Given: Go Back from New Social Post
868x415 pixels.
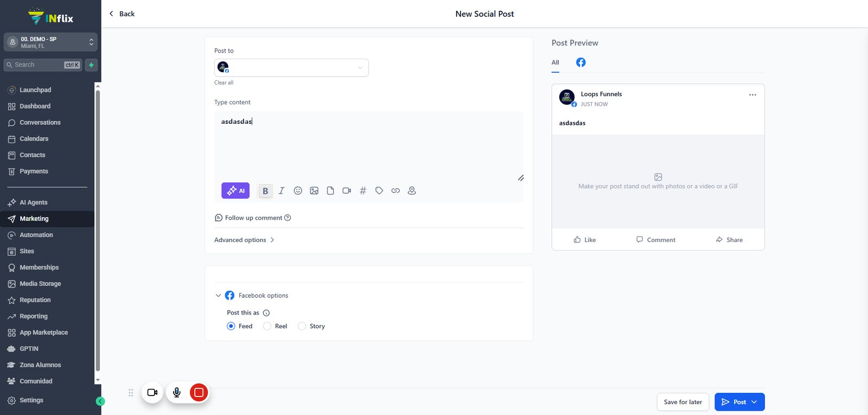Looking at the screenshot, I should [x=122, y=14].
